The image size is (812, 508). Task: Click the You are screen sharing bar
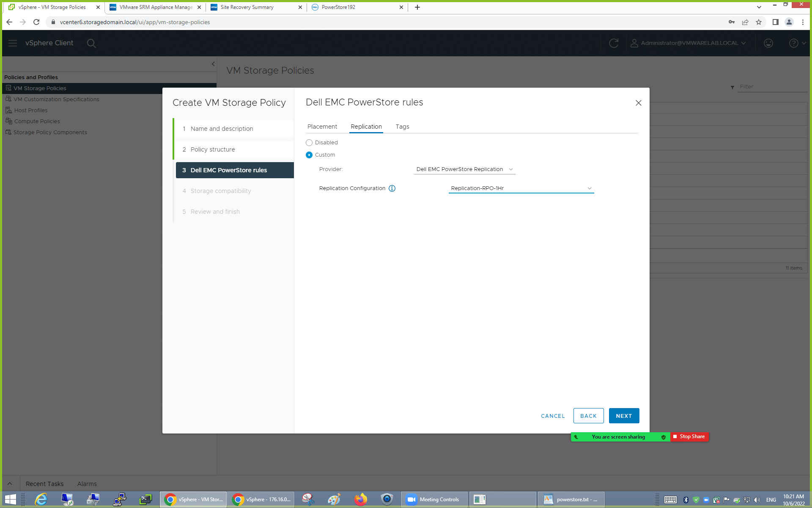[x=620, y=436]
